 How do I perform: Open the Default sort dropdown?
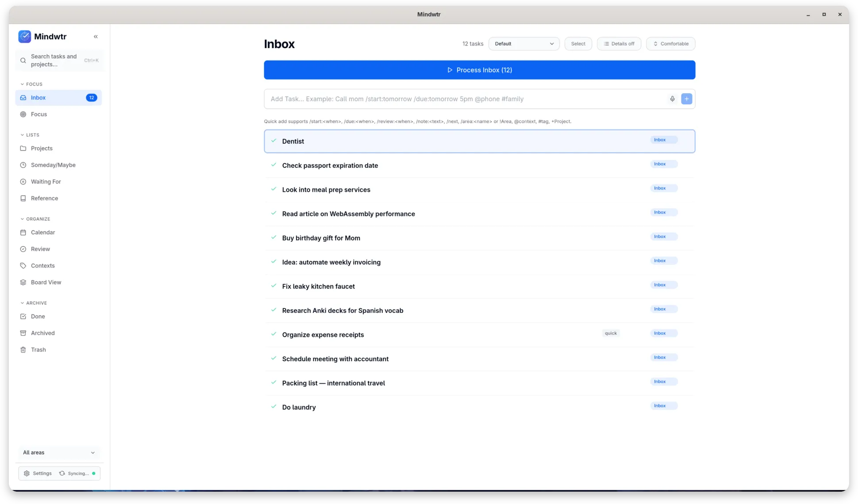[523, 44]
